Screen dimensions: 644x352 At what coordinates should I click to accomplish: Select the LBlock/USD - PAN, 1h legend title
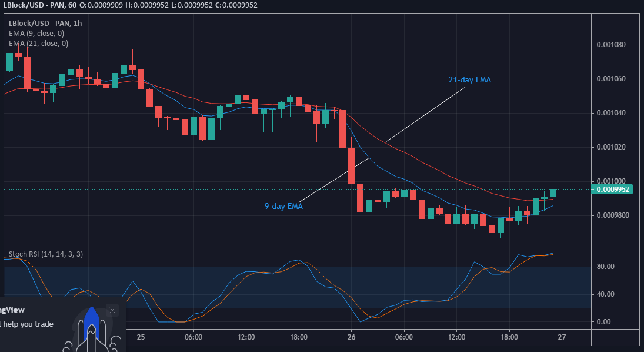tap(45, 24)
